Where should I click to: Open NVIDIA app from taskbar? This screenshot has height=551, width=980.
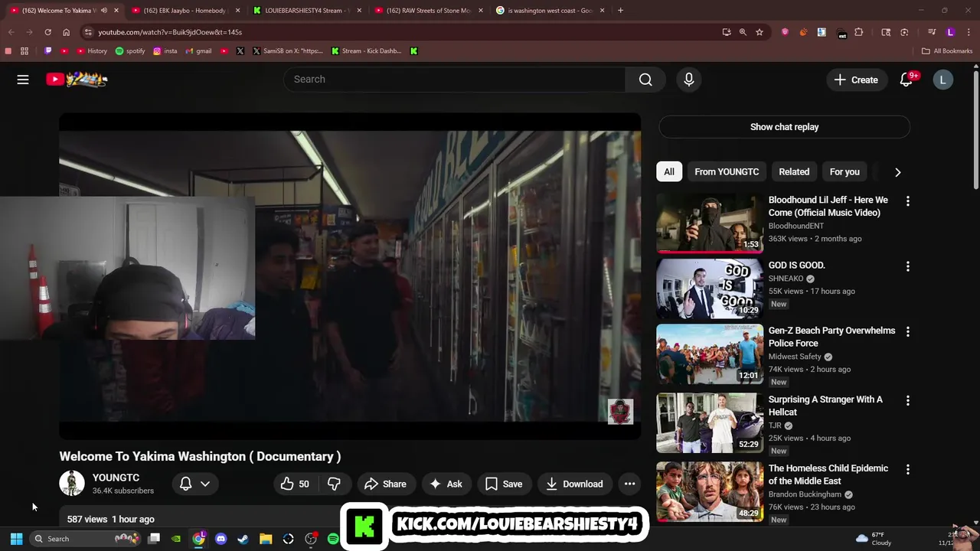pos(176,539)
